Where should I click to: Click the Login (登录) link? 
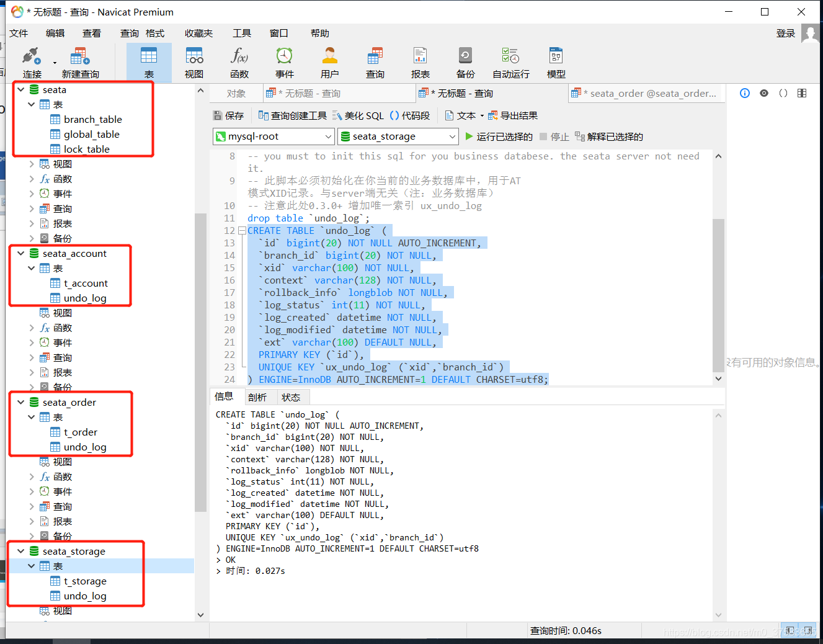coord(786,34)
